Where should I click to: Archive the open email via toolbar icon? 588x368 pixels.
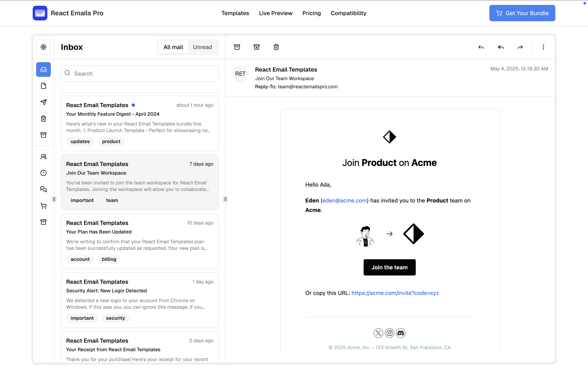(237, 47)
